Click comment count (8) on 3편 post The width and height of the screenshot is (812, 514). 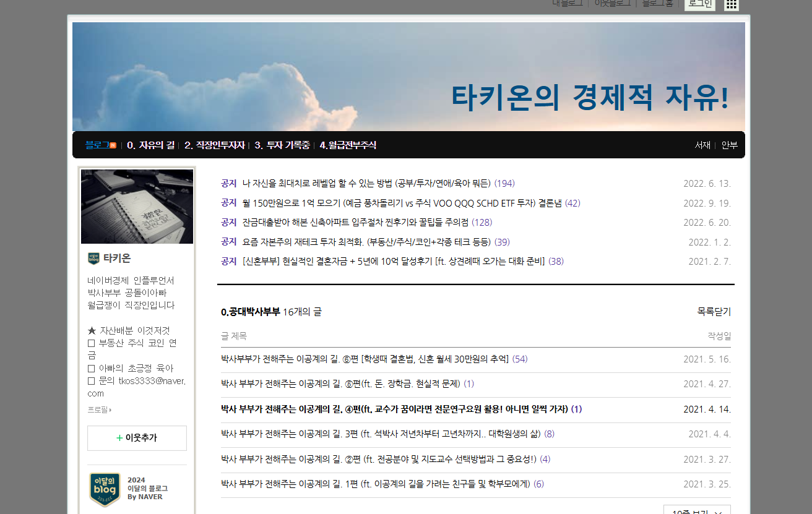point(550,434)
